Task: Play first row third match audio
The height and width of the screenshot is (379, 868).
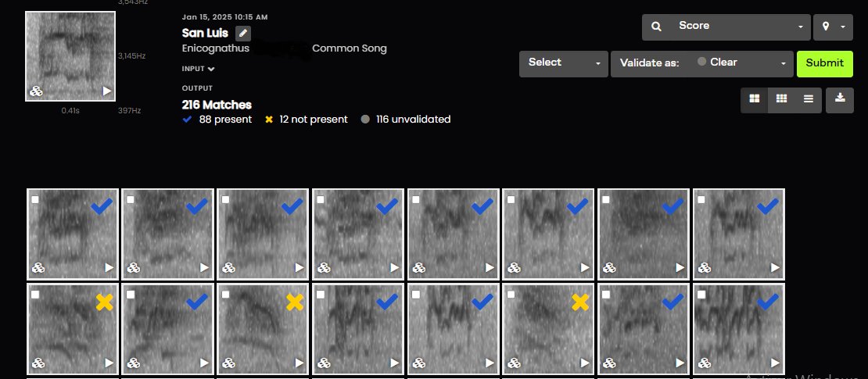Action: (x=299, y=268)
